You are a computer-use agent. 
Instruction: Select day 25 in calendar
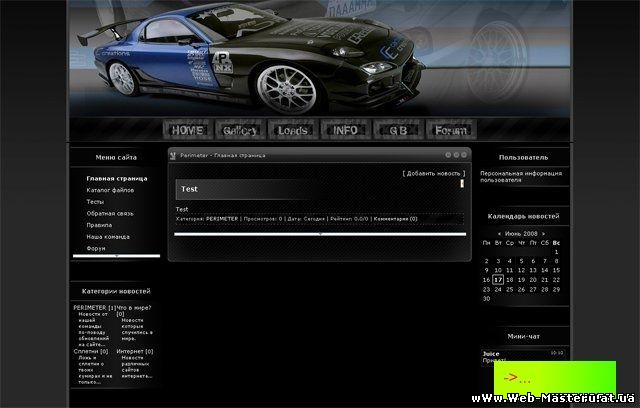coord(509,289)
